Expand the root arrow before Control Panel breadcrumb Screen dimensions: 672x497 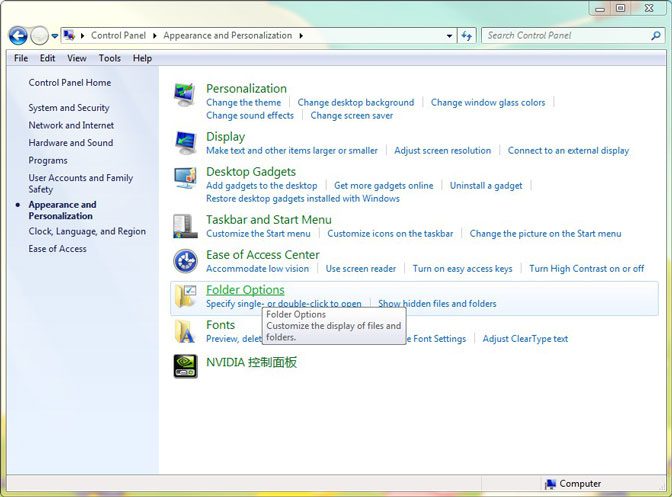point(82,36)
